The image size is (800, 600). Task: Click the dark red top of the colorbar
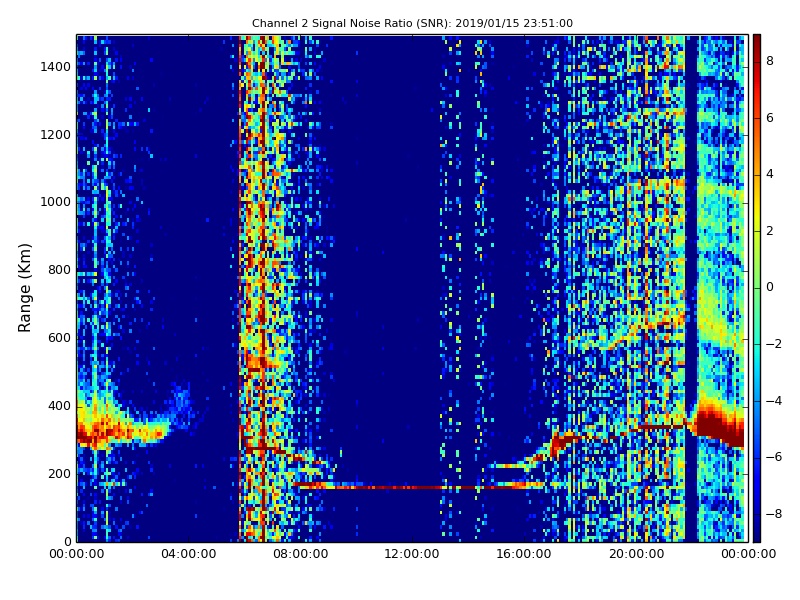tap(757, 41)
